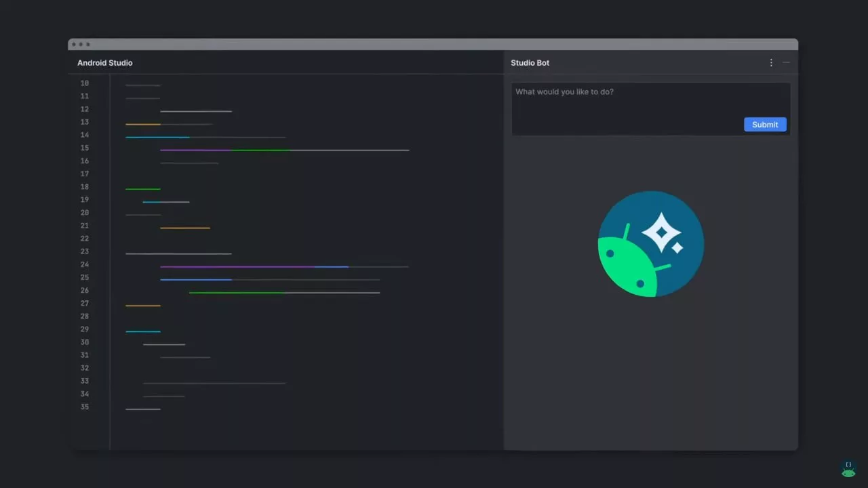
Task: Click line number 33 in the gutter
Action: tap(85, 381)
